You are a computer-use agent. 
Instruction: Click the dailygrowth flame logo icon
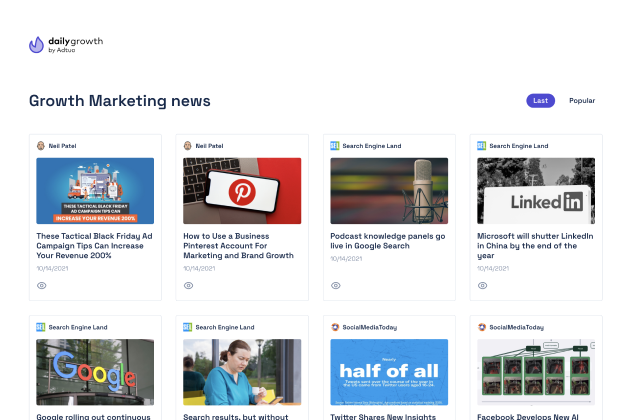(x=36, y=45)
